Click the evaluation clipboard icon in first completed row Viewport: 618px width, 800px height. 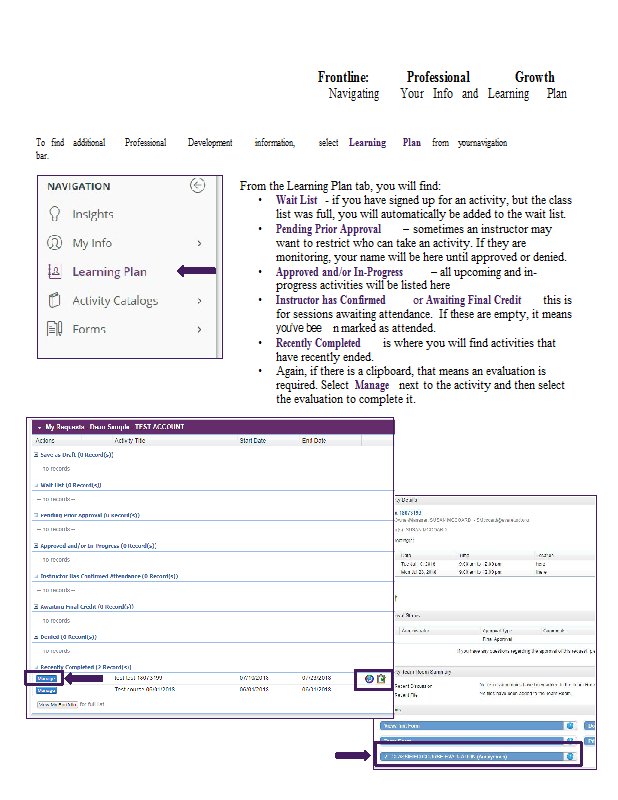[x=381, y=679]
